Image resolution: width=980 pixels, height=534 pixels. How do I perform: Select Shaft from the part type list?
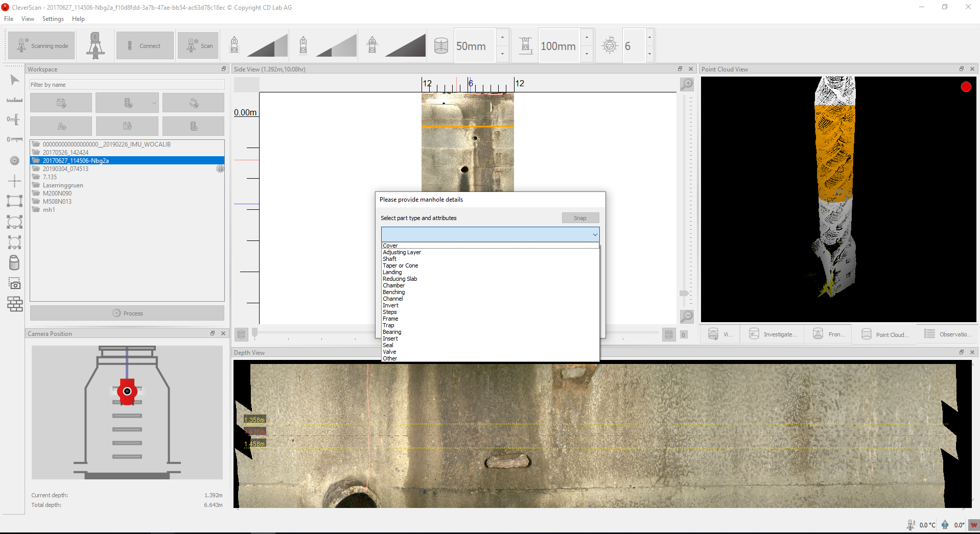click(389, 259)
